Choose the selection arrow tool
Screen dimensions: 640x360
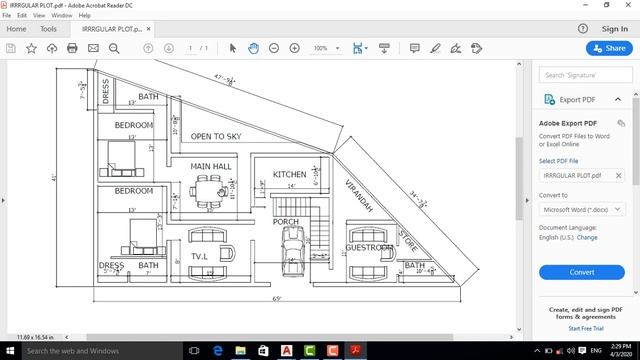click(233, 49)
